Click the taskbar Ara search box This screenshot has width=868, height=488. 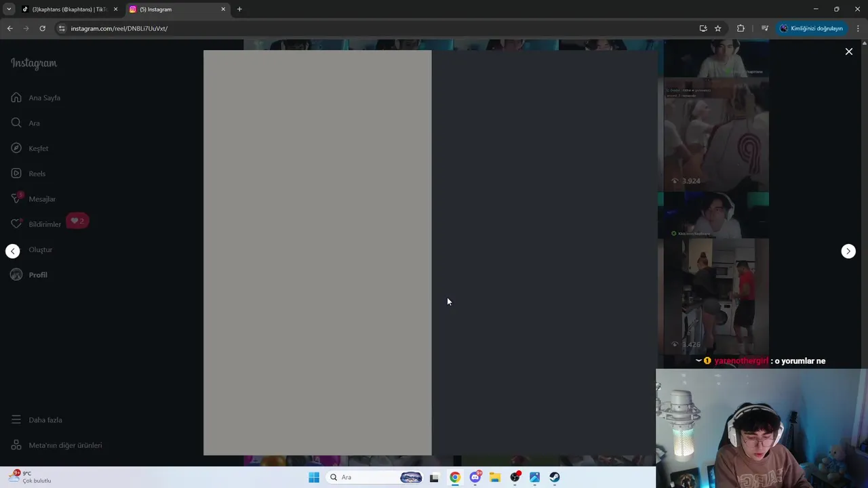pos(375,477)
